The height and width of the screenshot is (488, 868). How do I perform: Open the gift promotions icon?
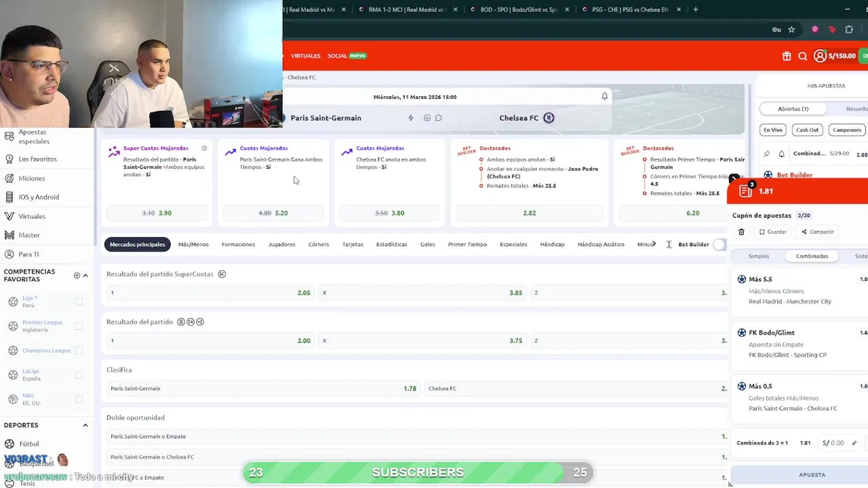pos(787,56)
